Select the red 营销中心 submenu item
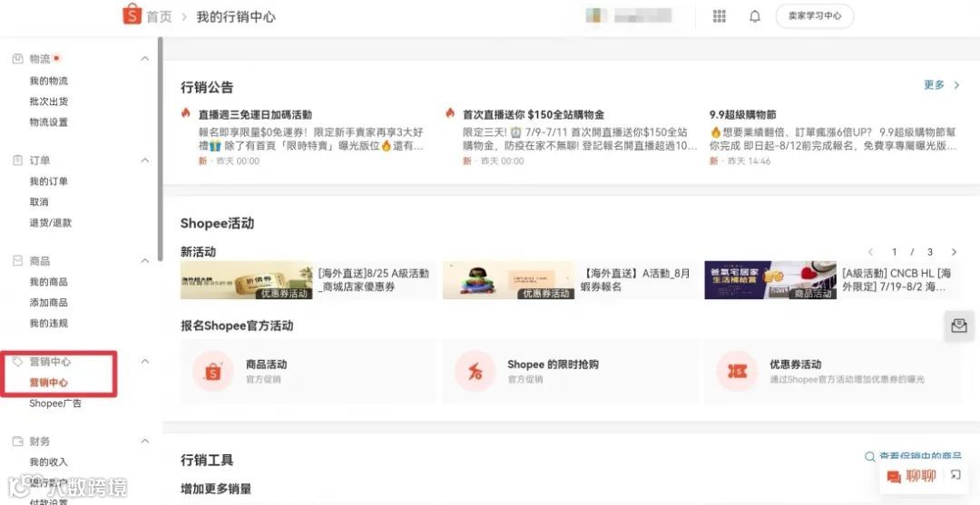 tap(49, 383)
